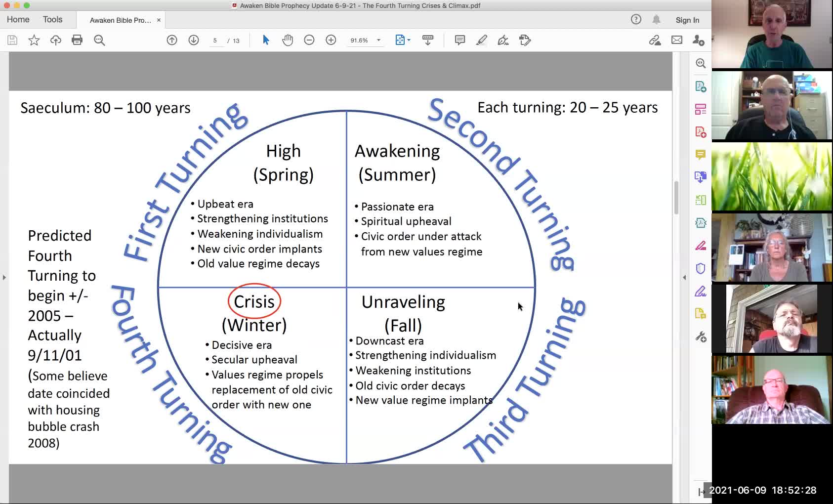The height and width of the screenshot is (504, 833).
Task: Click the yellow Send for Comments sidebar icon
Action: click(x=701, y=314)
